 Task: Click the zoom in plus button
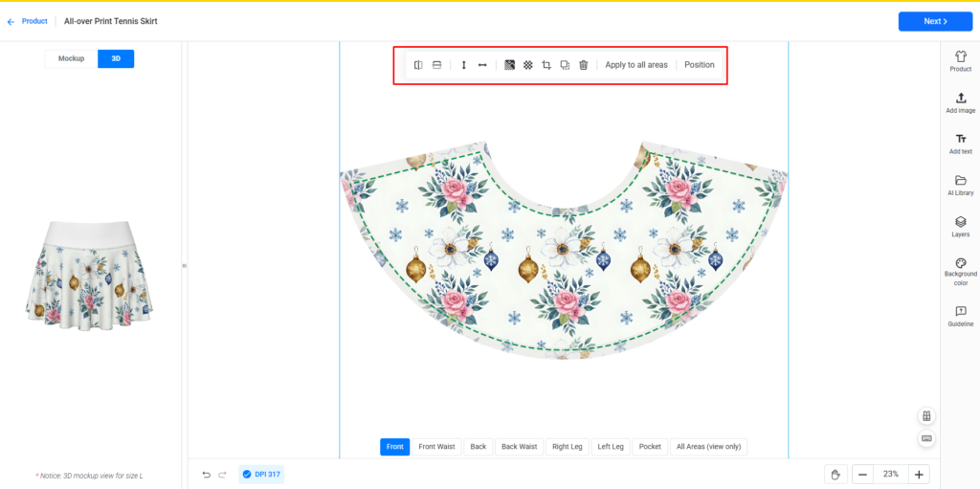(918, 474)
